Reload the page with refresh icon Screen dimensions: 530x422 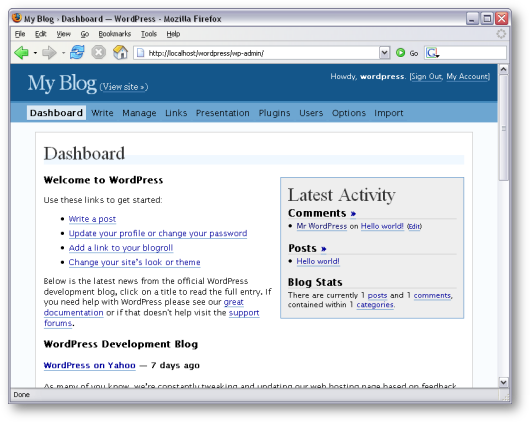click(77, 52)
